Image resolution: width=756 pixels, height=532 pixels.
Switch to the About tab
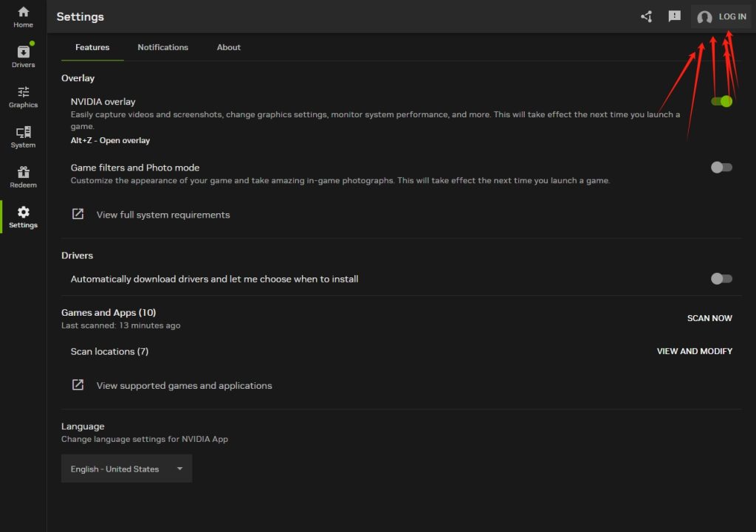click(x=229, y=47)
